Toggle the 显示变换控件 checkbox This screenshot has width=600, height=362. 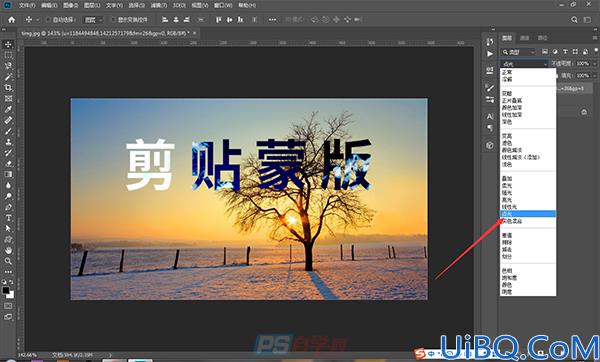113,20
